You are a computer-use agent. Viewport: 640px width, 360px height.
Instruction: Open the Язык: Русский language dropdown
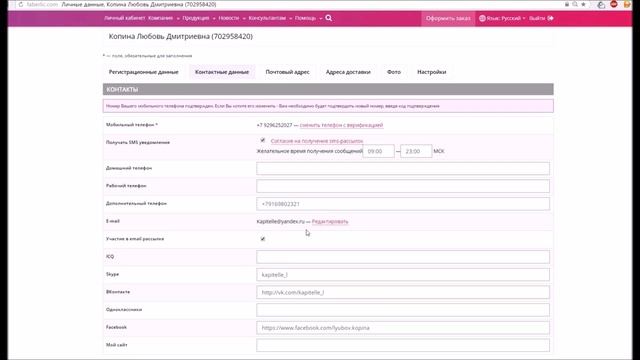502,18
